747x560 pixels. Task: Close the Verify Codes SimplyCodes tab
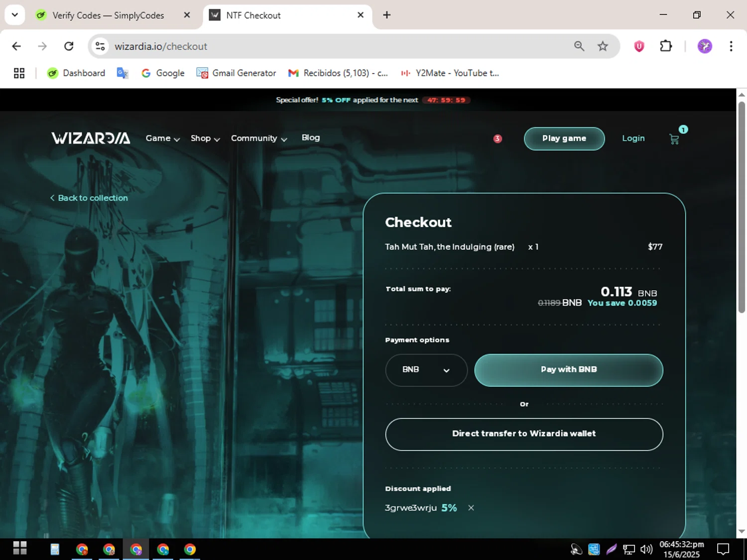coord(187,15)
